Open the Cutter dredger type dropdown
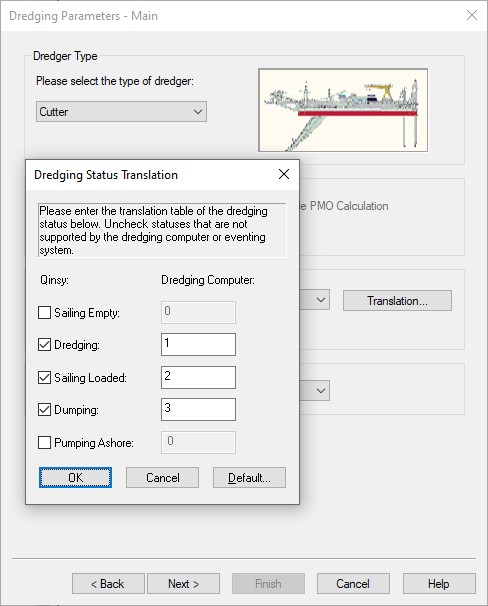This screenshot has height=606, width=488. tap(121, 112)
